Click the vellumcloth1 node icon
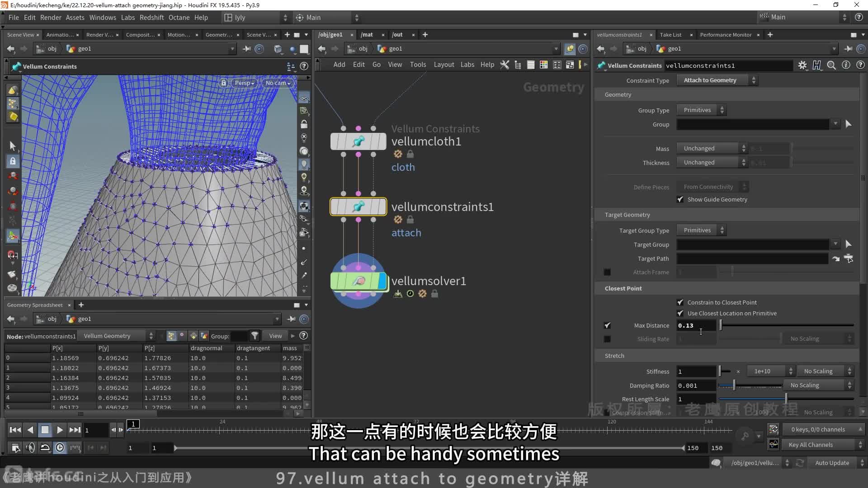 tap(359, 141)
